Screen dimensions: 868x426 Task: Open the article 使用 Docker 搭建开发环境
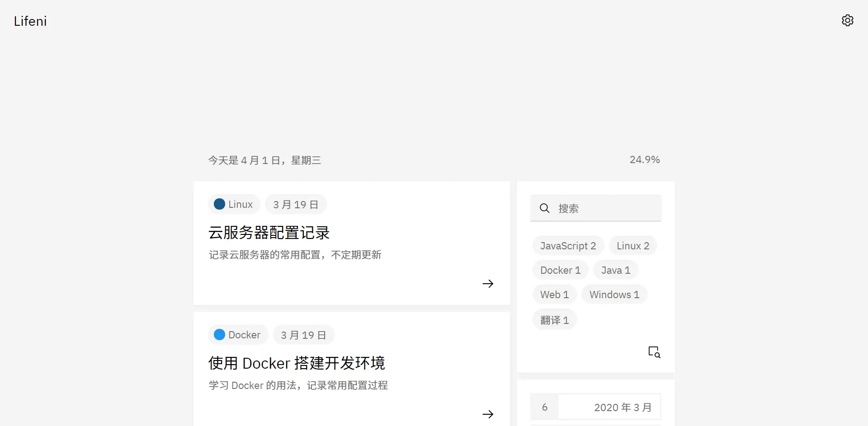point(297,363)
